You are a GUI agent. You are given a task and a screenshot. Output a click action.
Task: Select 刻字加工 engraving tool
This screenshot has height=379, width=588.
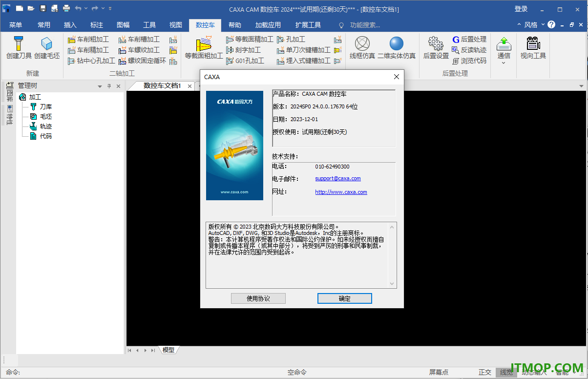coord(244,50)
